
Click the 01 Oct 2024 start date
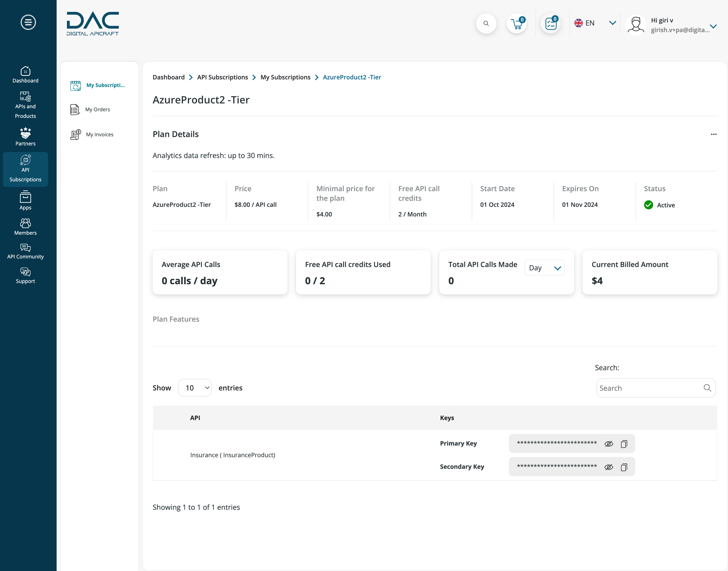[497, 205]
